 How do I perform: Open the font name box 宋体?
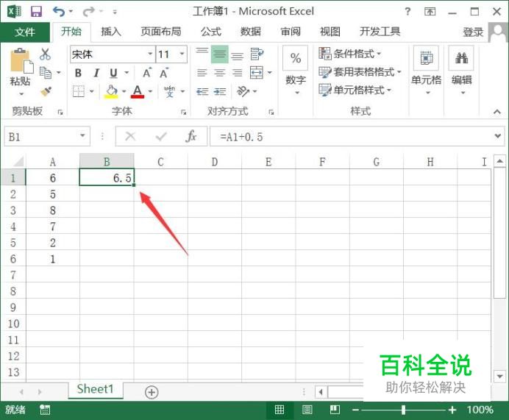point(112,54)
